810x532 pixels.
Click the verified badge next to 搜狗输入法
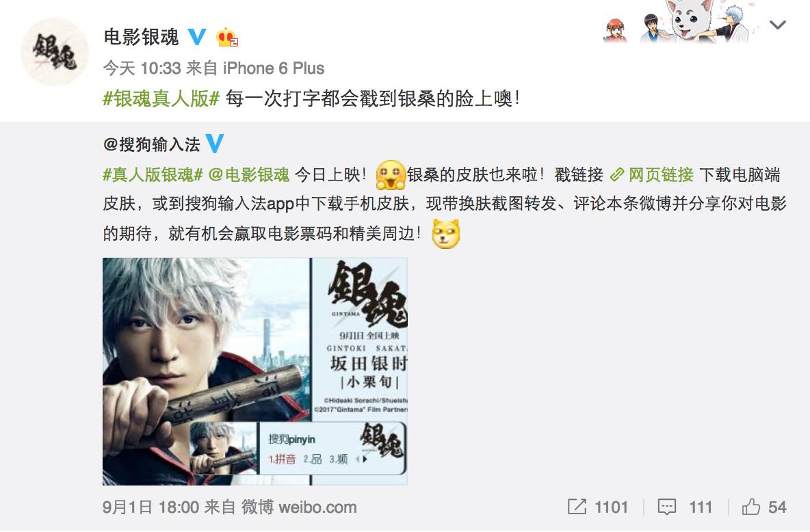click(214, 143)
